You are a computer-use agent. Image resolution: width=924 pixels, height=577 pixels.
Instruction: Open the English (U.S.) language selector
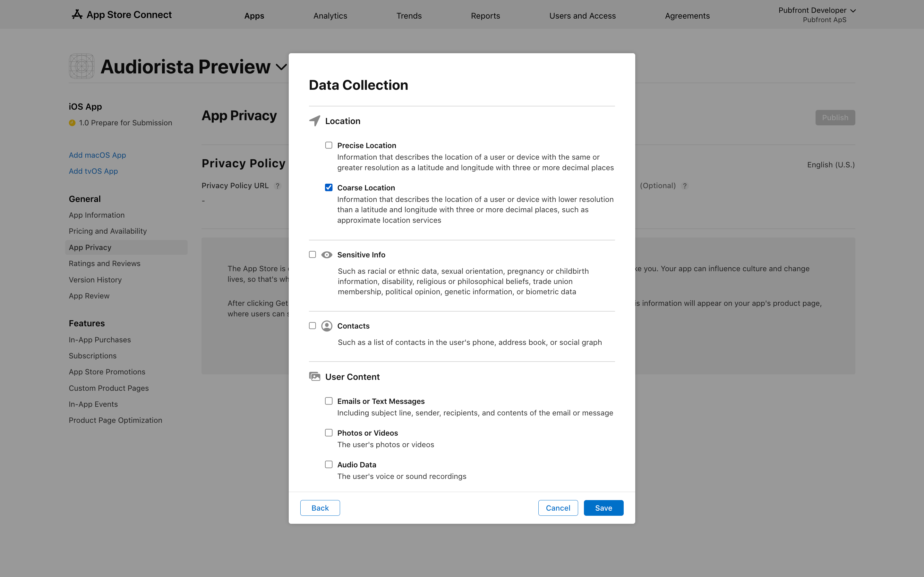tap(831, 165)
